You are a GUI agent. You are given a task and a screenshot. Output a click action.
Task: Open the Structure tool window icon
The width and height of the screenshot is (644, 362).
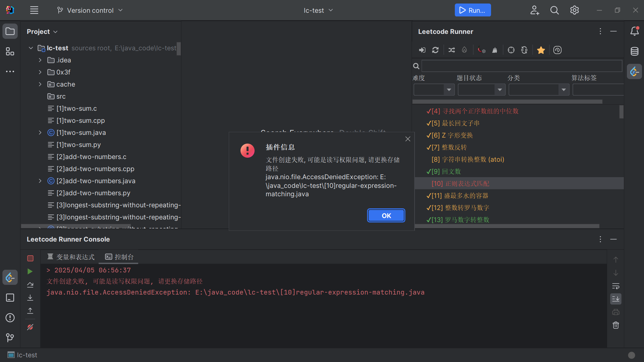coord(10,51)
